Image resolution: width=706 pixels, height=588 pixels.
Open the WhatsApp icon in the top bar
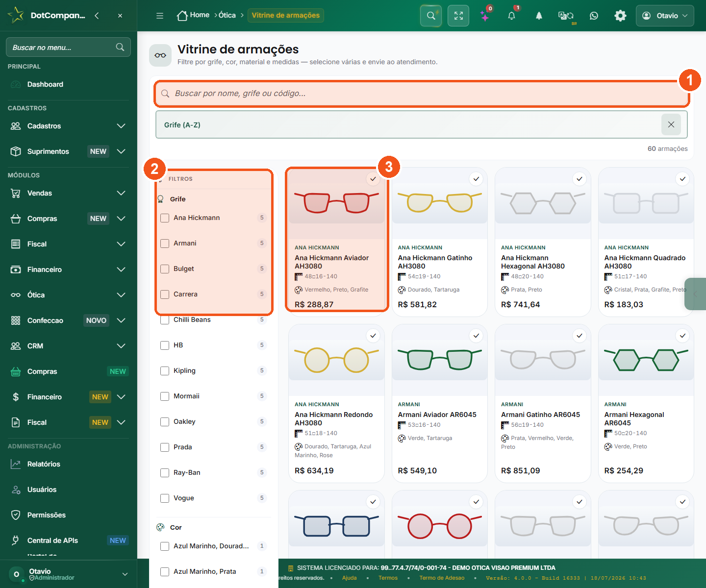click(594, 16)
